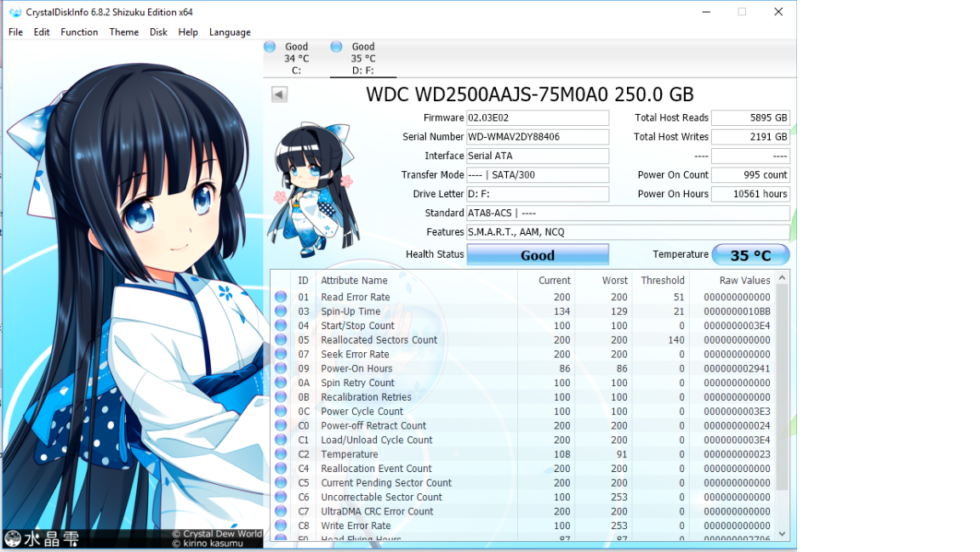Click the Serial Number field

coord(538,137)
